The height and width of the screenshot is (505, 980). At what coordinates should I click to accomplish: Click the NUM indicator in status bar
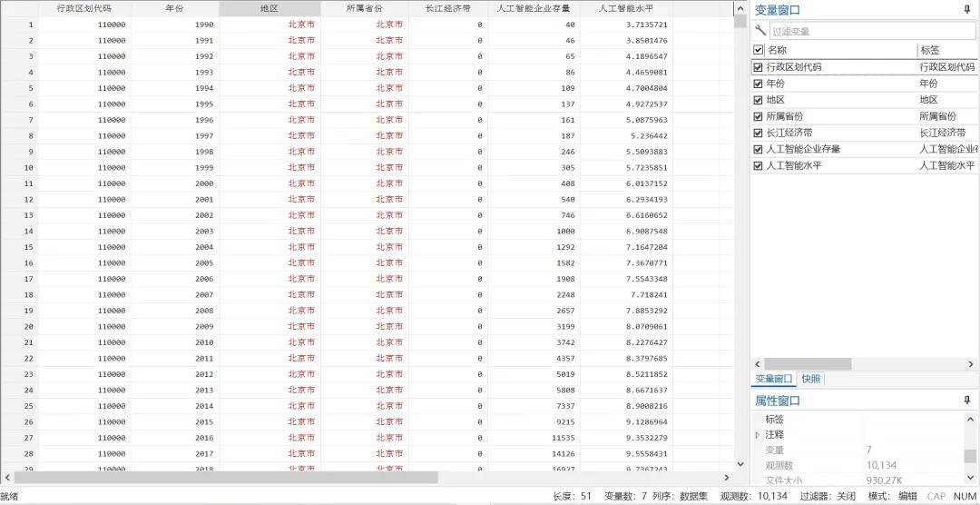965,496
